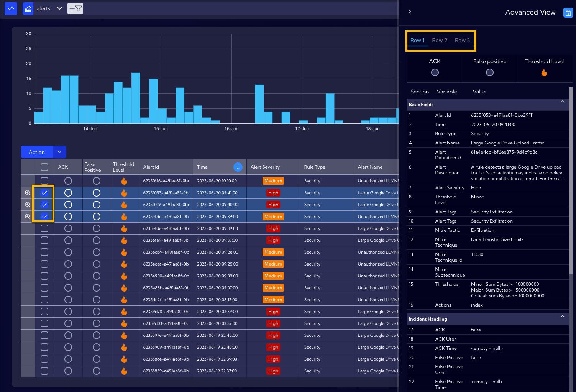576x392 pixels.
Task: Click Alert Id value 6235f053-a491aa8f-0be29f11
Action: coord(502,115)
